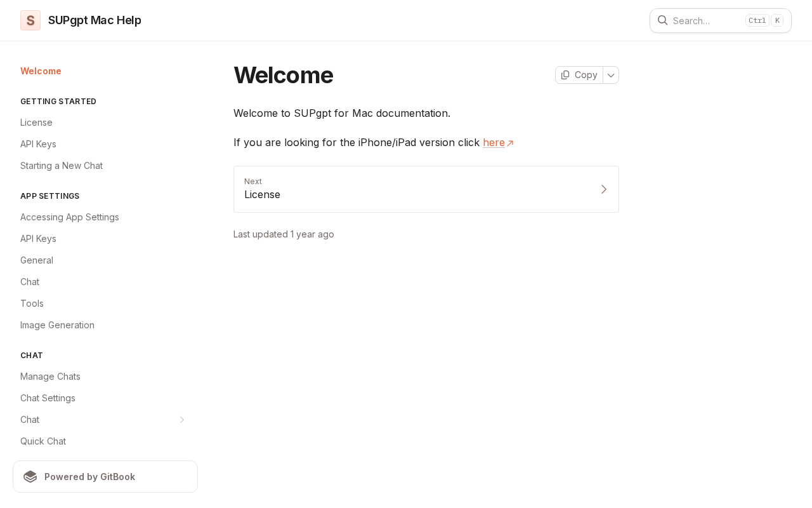Open the Welcome page in sidebar

[x=41, y=71]
